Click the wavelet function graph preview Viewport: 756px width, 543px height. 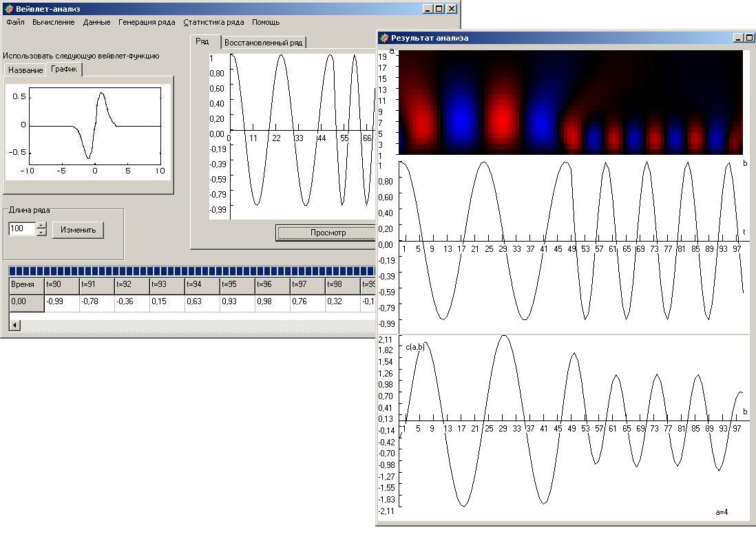click(88, 132)
